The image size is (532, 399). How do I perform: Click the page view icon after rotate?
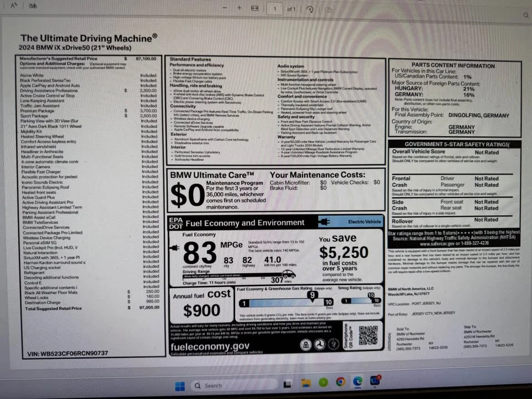click(x=328, y=10)
